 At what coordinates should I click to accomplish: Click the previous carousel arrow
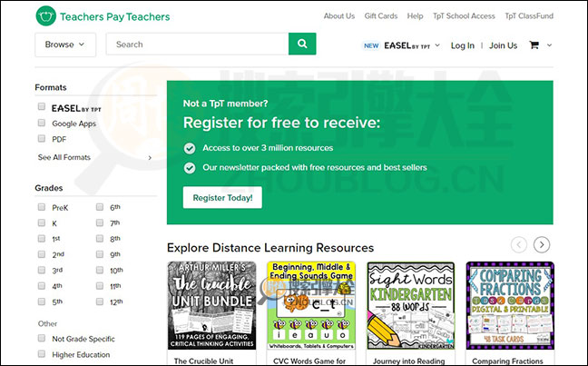(519, 244)
